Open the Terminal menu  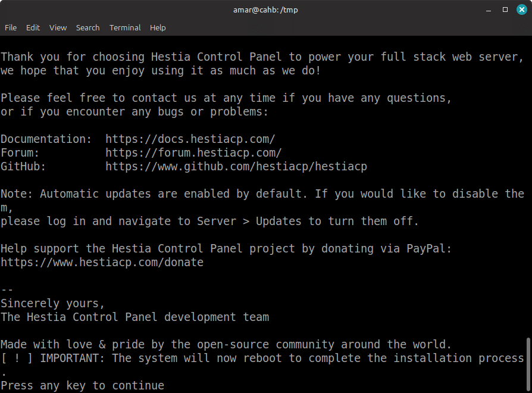(x=125, y=28)
